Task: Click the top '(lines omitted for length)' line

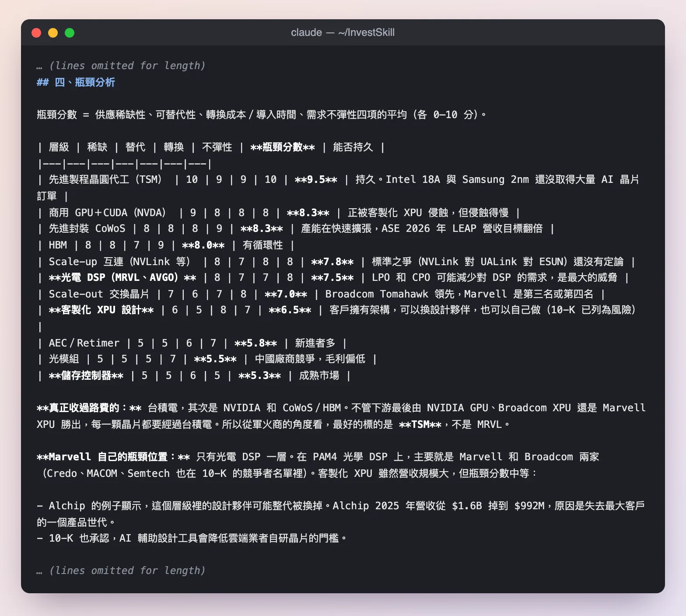Action: click(x=121, y=66)
